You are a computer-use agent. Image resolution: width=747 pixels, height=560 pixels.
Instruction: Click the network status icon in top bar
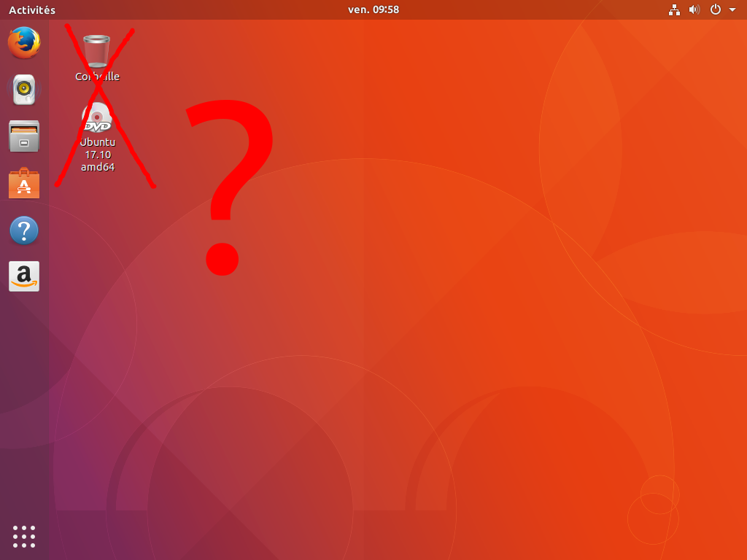[x=674, y=9]
